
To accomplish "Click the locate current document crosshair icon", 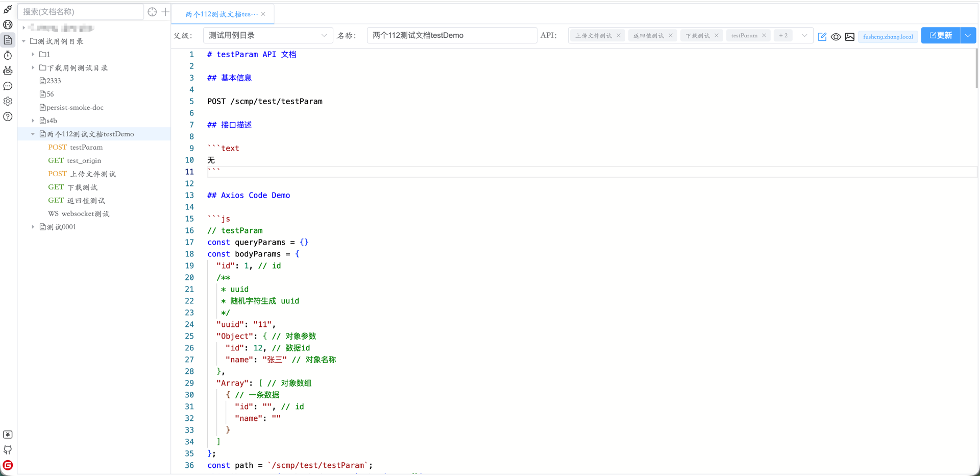I will click(152, 12).
